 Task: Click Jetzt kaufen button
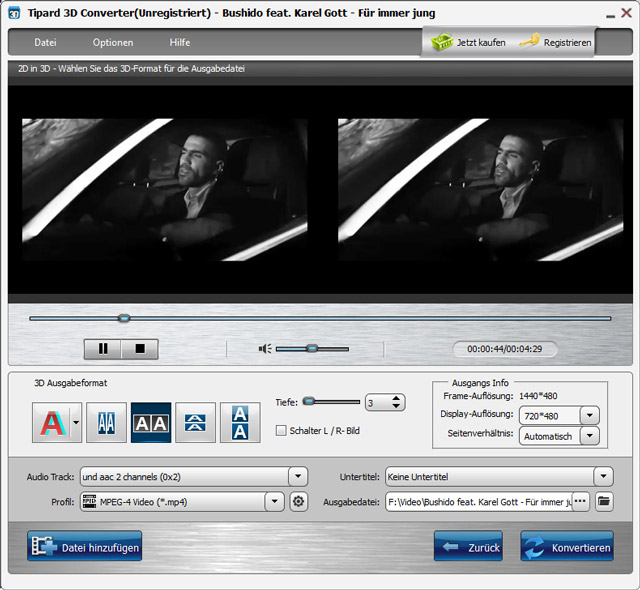(468, 42)
